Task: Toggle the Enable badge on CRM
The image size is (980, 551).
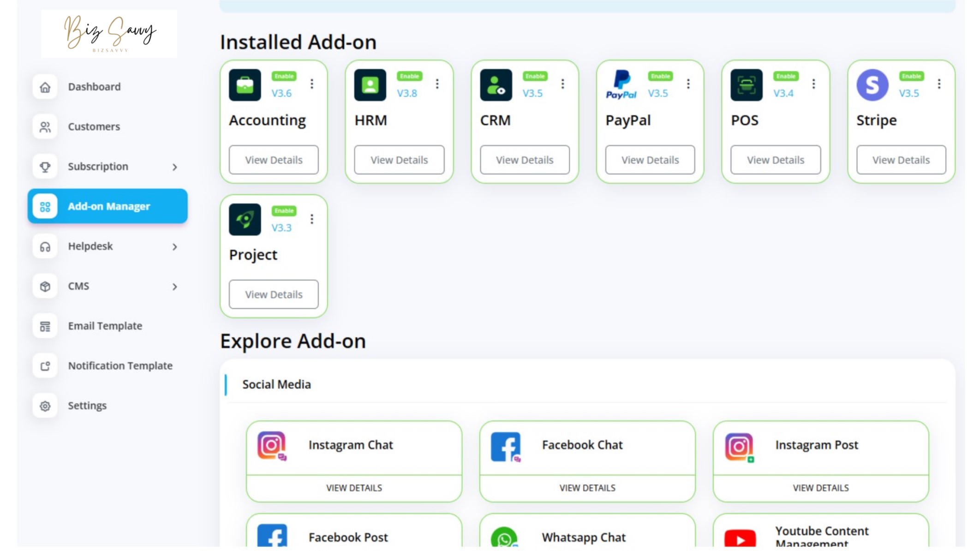Action: tap(535, 76)
